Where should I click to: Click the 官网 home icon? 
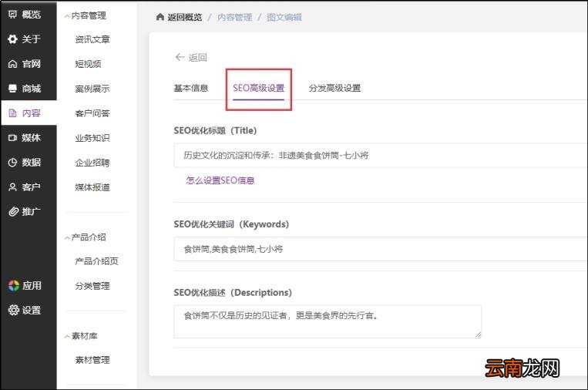(13, 64)
